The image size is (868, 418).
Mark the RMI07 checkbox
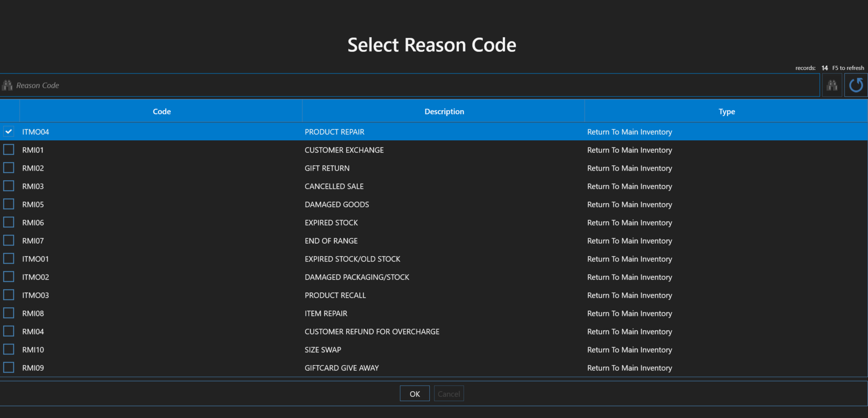[x=9, y=241]
